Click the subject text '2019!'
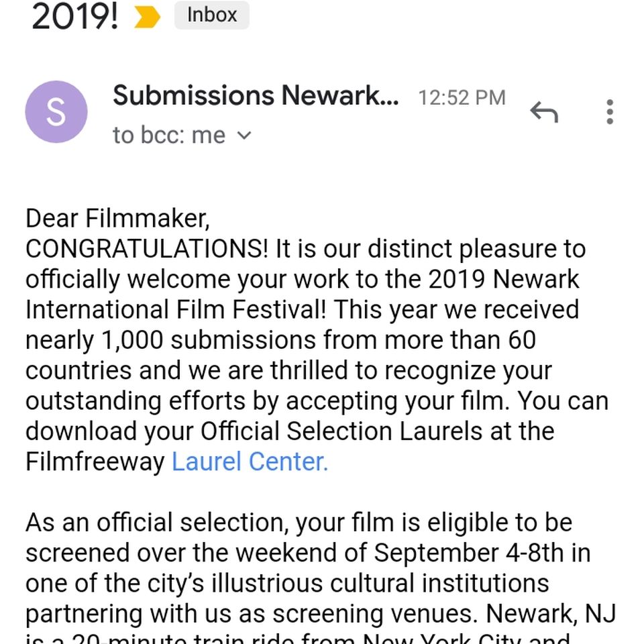This screenshot has width=644, height=644. [x=74, y=17]
